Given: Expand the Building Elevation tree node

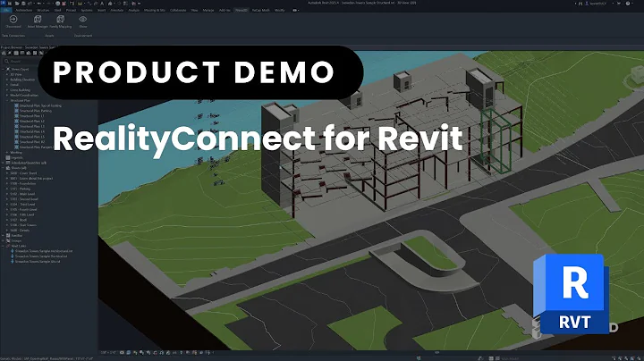Looking at the screenshot, I should click(x=7, y=80).
